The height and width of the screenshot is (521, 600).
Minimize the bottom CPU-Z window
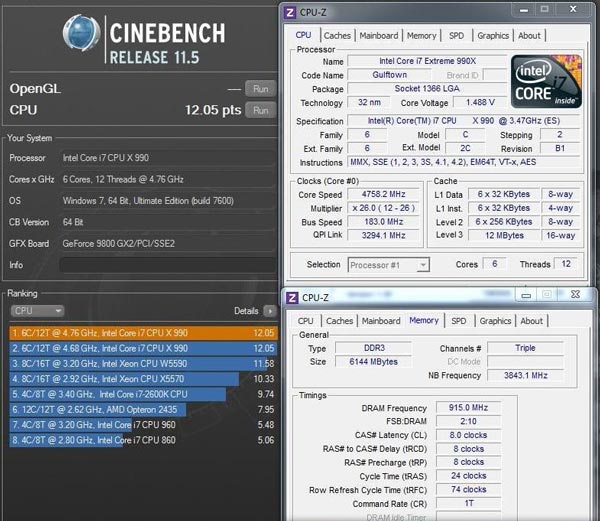(526, 295)
